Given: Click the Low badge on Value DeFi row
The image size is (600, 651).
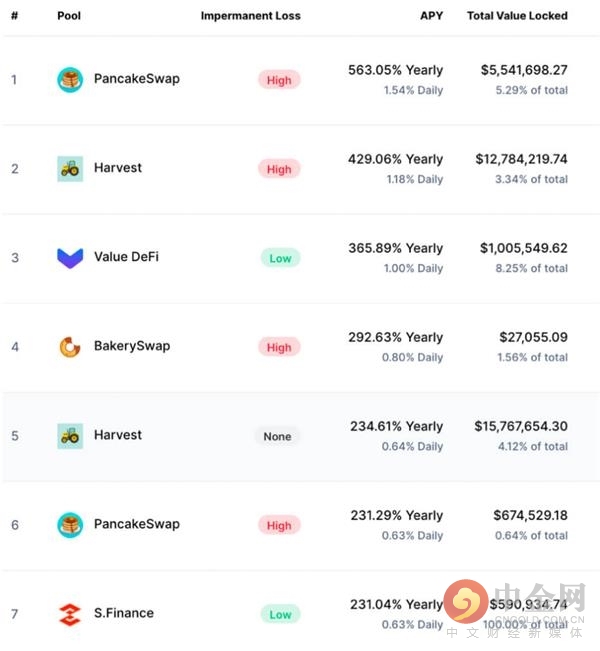Looking at the screenshot, I should point(280,258).
